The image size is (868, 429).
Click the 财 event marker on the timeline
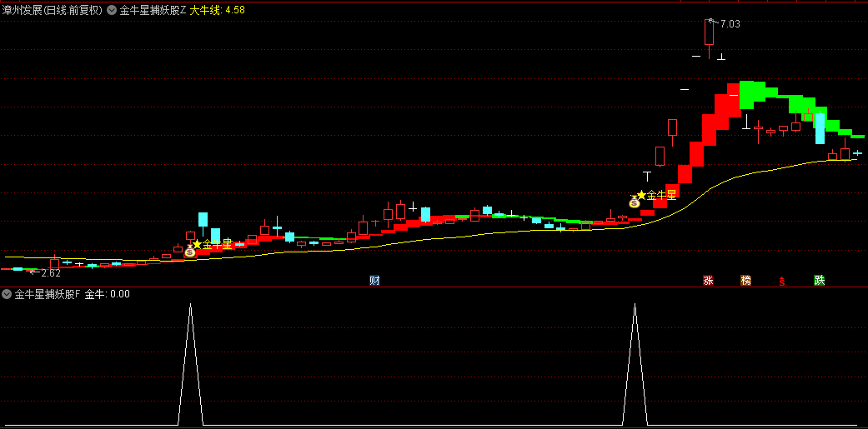(374, 280)
